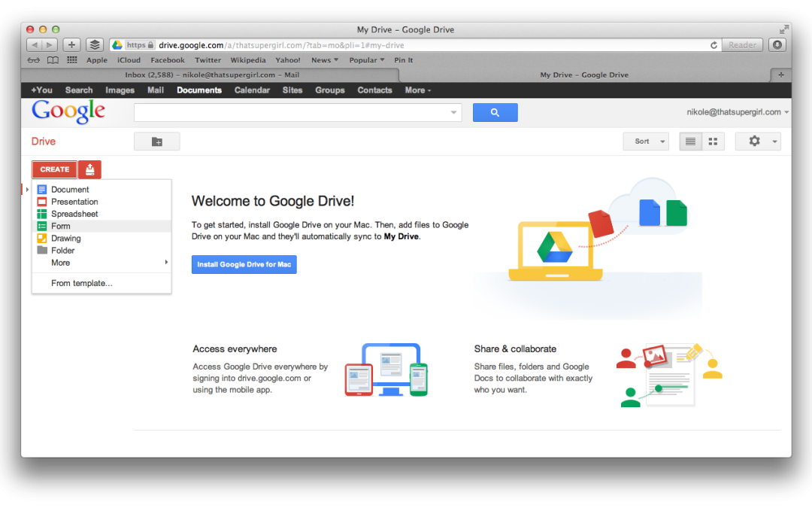This screenshot has width=812, height=508.
Task: Go forward with Safari's forward arrow
Action: click(50, 45)
